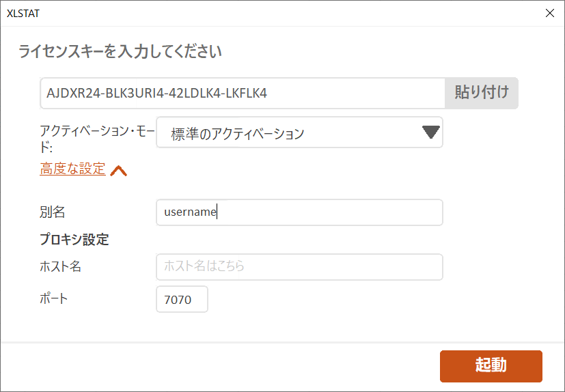
Task: Click the 別名 label text
Action: 53,212
